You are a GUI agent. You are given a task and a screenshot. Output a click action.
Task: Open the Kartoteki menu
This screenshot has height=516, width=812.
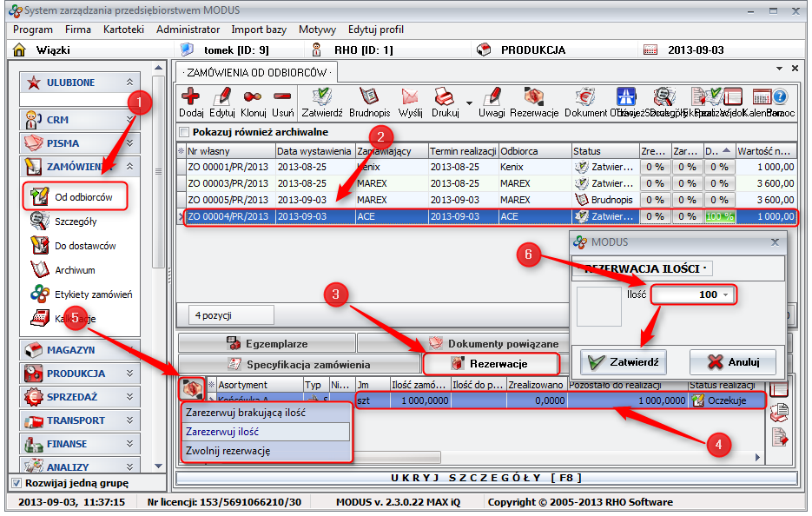point(122,30)
